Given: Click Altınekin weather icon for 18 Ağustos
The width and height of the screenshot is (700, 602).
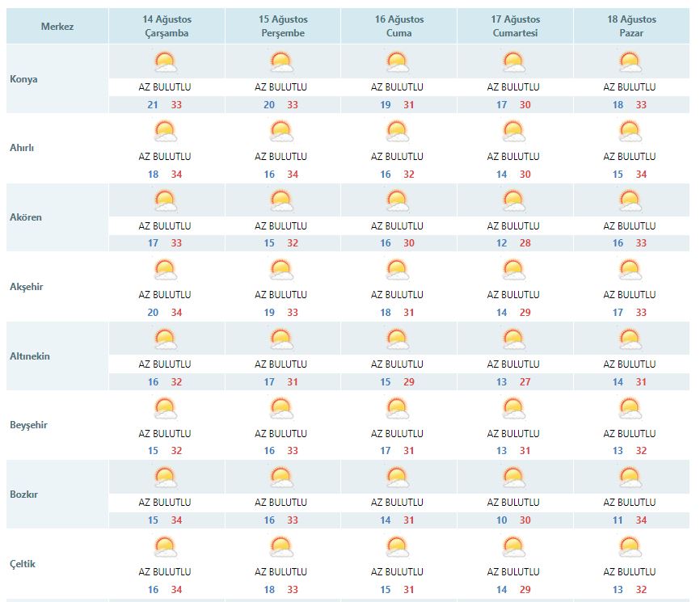Looking at the screenshot, I should click(x=630, y=339).
